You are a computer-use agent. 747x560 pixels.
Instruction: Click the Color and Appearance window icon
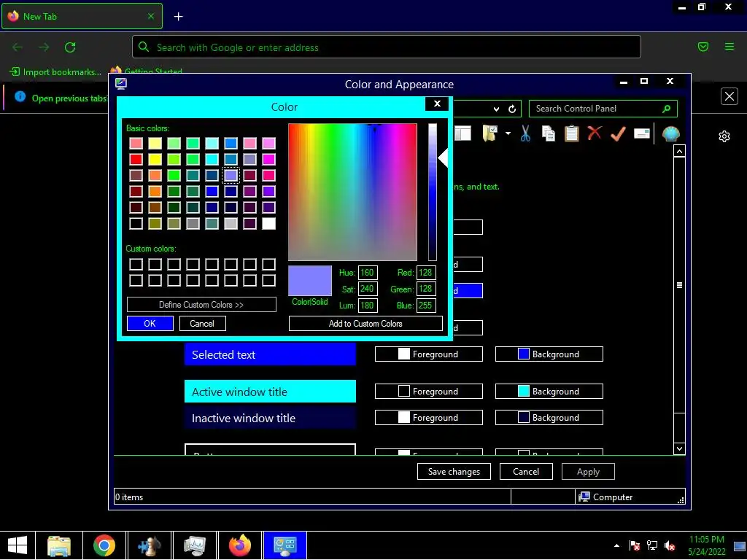click(121, 84)
